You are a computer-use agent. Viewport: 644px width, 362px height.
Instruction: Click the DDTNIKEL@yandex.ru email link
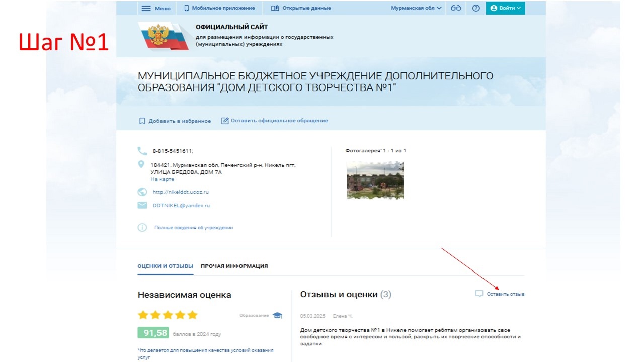[181, 206]
